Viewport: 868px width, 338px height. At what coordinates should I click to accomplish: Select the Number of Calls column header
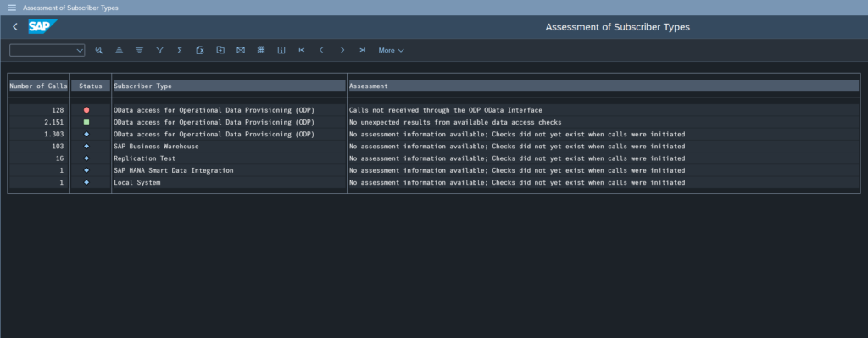38,86
